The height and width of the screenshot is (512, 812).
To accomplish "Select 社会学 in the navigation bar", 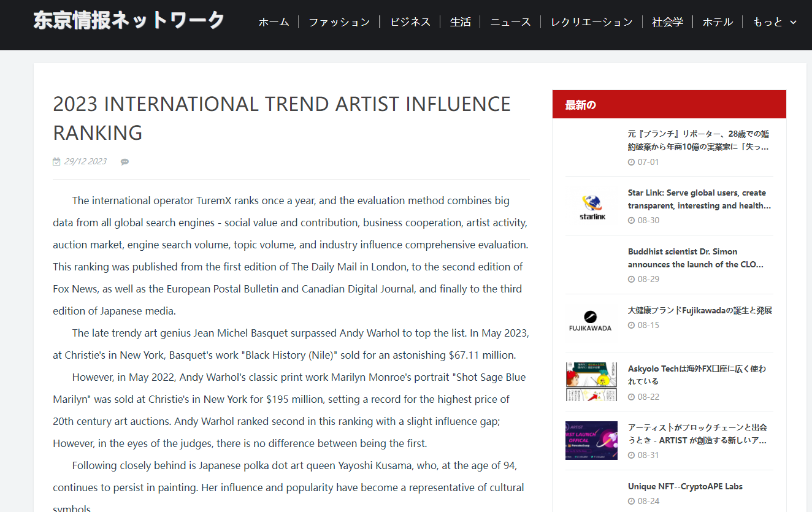I will pos(668,22).
